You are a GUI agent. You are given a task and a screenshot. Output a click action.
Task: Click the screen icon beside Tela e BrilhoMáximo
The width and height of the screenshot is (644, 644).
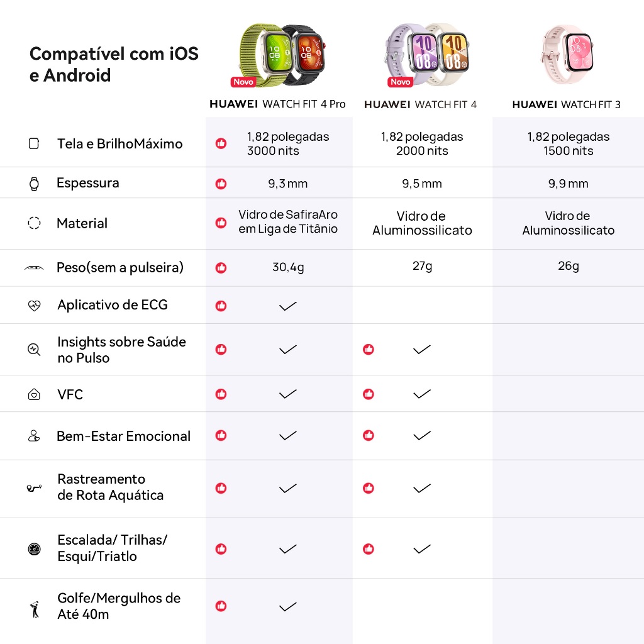coord(34,143)
